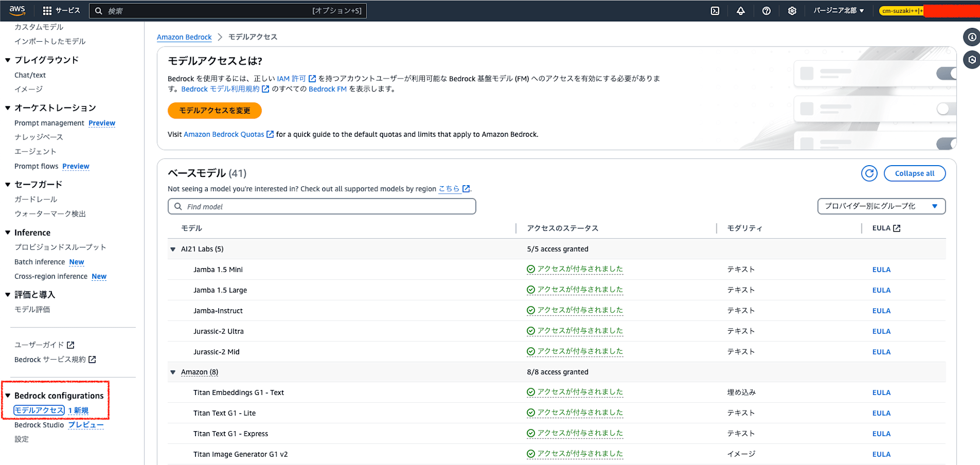The image size is (980, 465).
Task: Sort by the アクセスのステータス column header
Action: 563,228
